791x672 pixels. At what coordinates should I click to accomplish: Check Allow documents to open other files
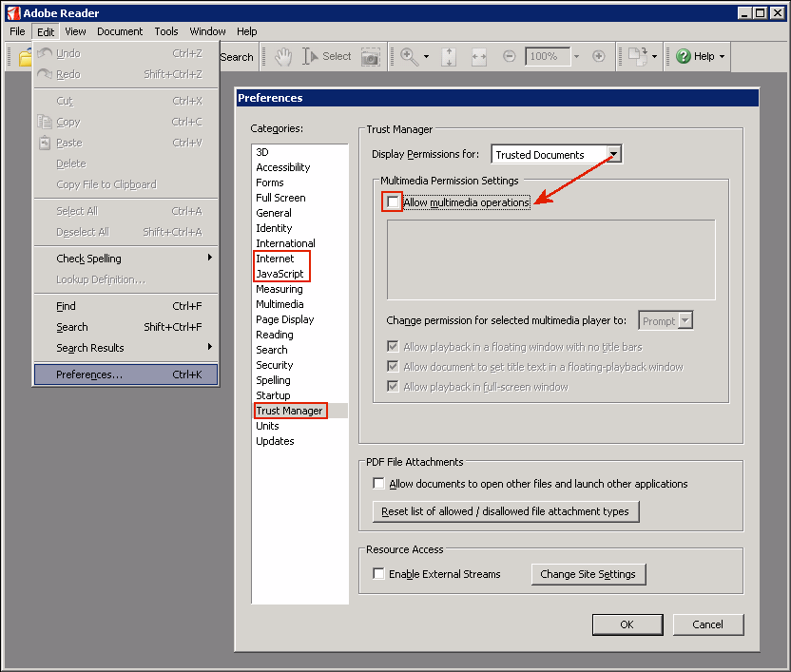(378, 483)
